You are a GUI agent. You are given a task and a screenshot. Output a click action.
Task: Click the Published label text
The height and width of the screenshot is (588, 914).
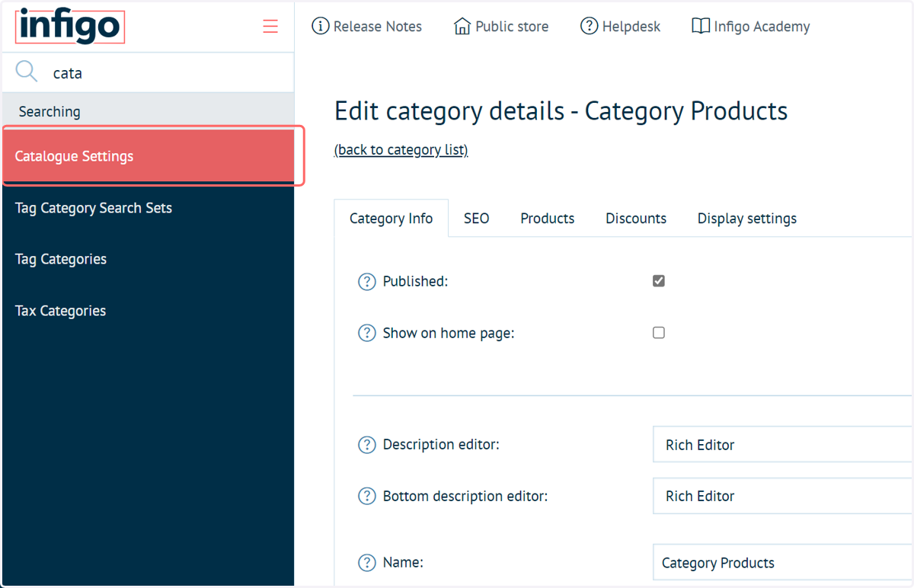[x=415, y=282]
